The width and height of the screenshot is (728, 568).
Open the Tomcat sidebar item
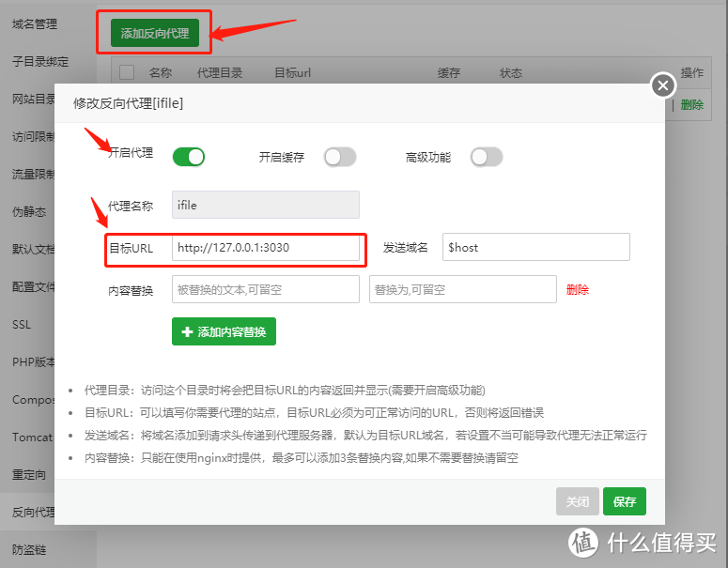[32, 438]
